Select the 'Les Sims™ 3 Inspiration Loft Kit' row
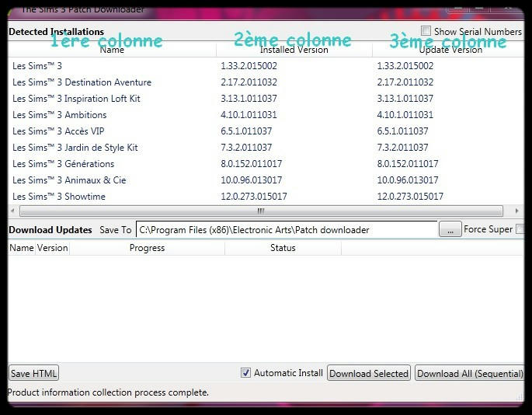 pos(266,99)
